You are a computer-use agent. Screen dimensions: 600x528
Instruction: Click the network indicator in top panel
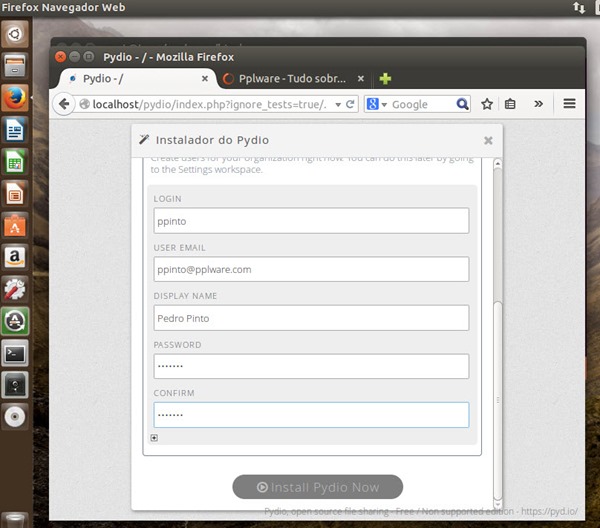point(579,7)
